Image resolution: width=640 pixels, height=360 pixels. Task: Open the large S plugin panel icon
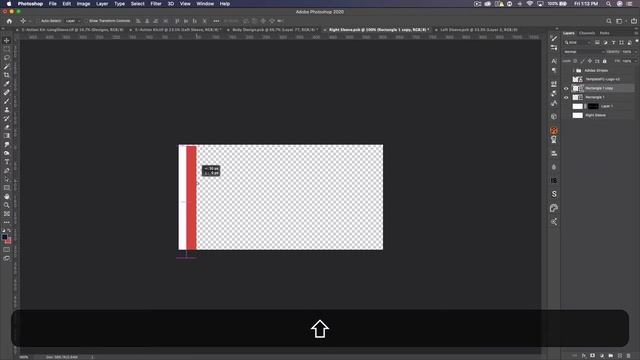(554, 194)
